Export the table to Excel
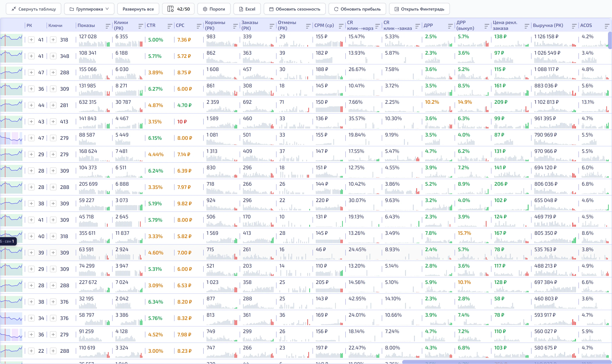612x364 pixels. (x=247, y=9)
